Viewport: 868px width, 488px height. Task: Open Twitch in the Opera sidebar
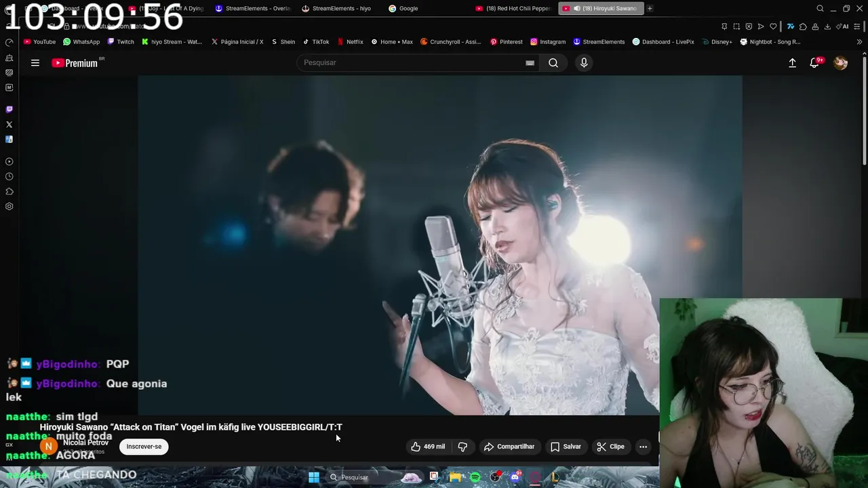[x=9, y=109]
